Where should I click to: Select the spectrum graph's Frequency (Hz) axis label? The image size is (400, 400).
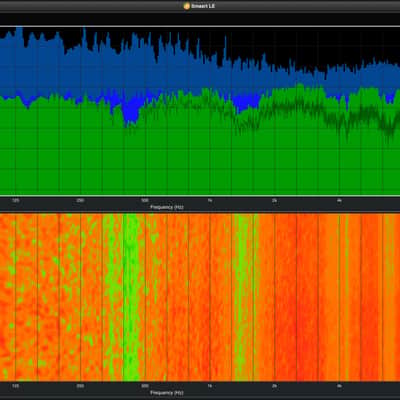[167, 207]
